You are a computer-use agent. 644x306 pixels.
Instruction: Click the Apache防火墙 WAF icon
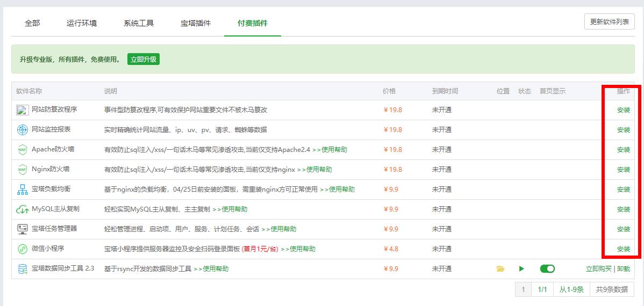pyautogui.click(x=22, y=150)
